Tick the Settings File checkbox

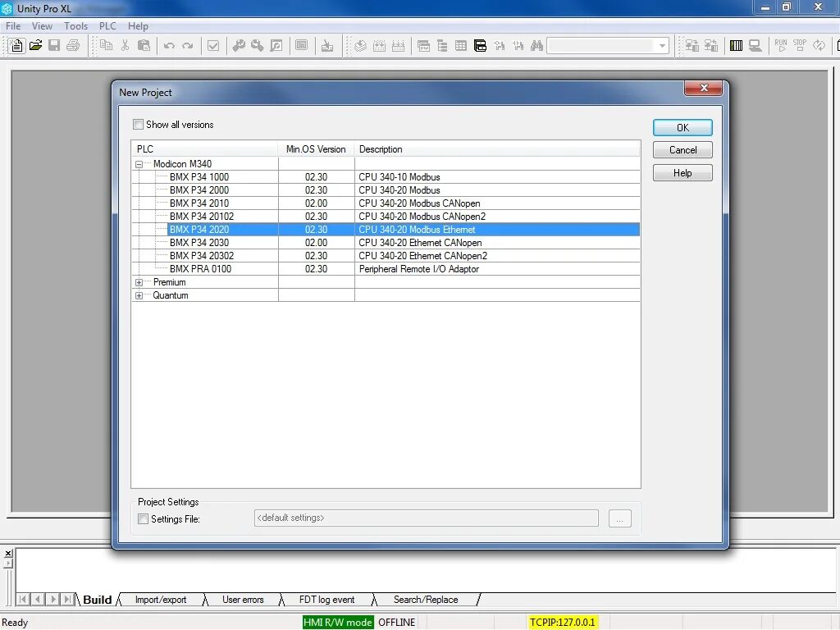[x=143, y=519]
